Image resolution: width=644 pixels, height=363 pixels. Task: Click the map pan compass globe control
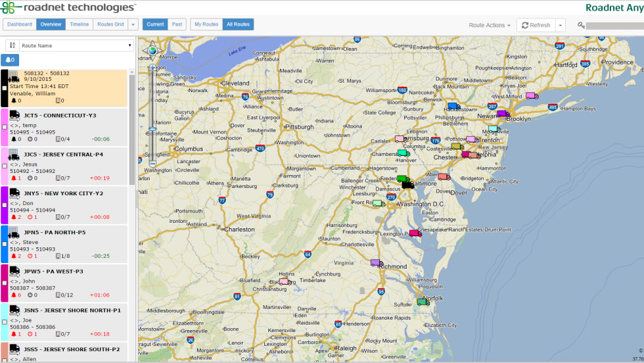coord(152,50)
